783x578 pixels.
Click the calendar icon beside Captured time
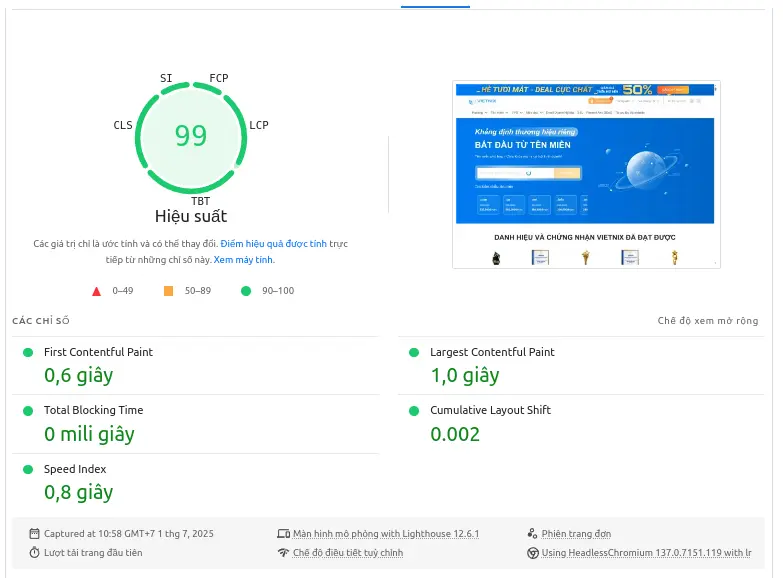(35, 534)
